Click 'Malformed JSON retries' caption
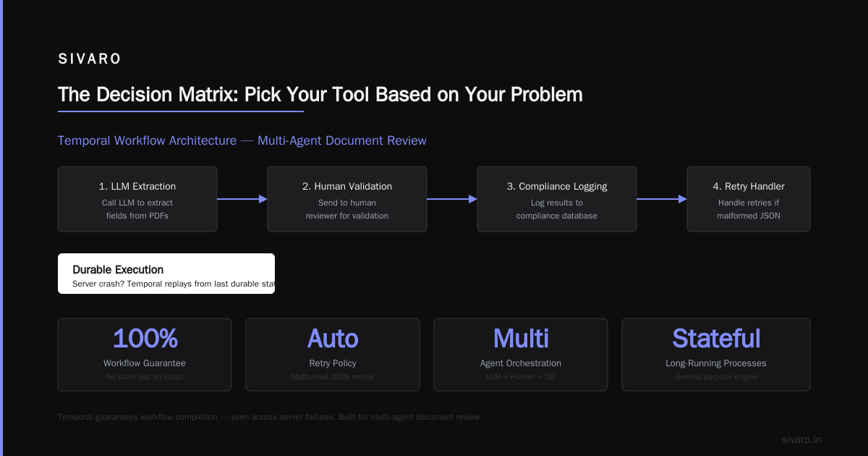 tap(333, 376)
